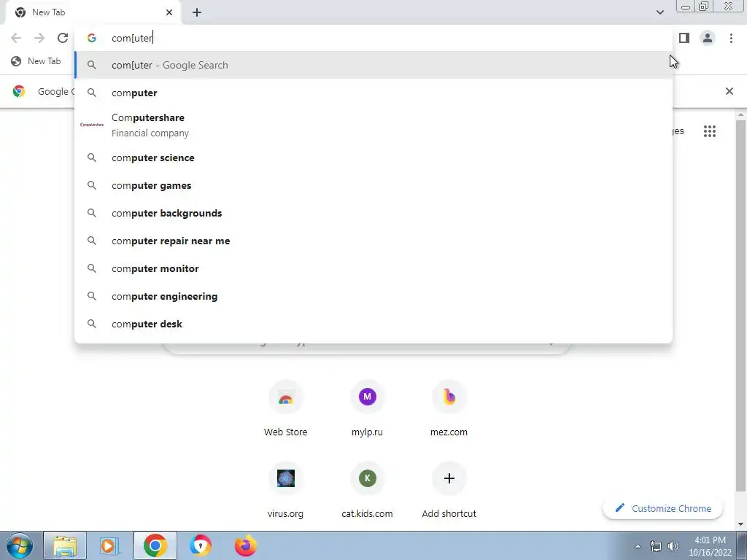Open File Explorer from the taskbar
Viewport: 747px width, 560px height.
pyautogui.click(x=65, y=545)
